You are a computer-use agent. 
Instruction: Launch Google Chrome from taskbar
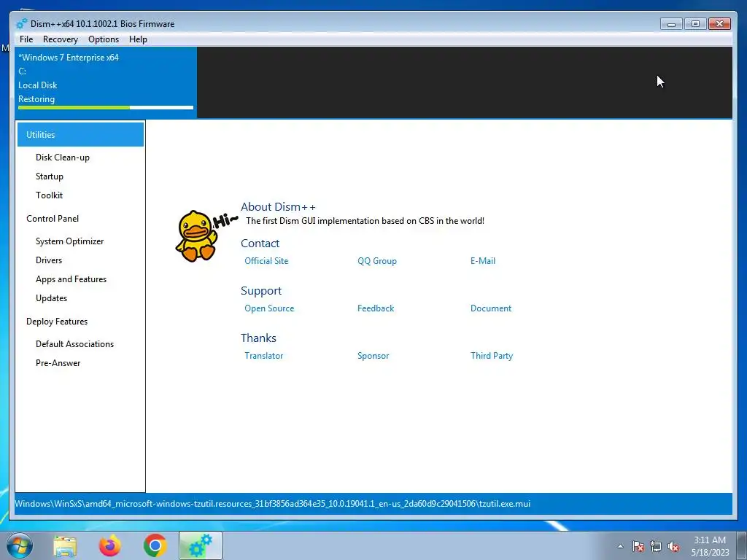(x=155, y=545)
